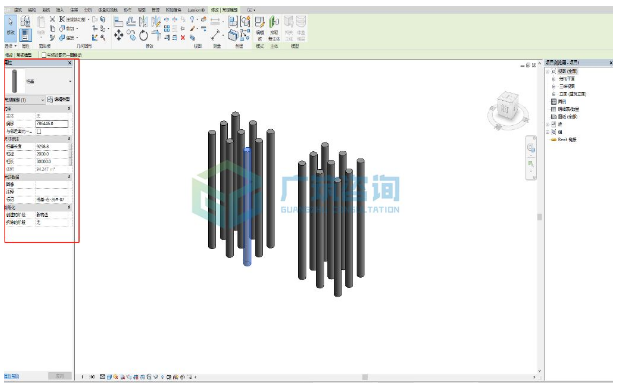Viewport: 622px width, 388px height.
Task: Activate the Offset tool
Action: click(131, 22)
